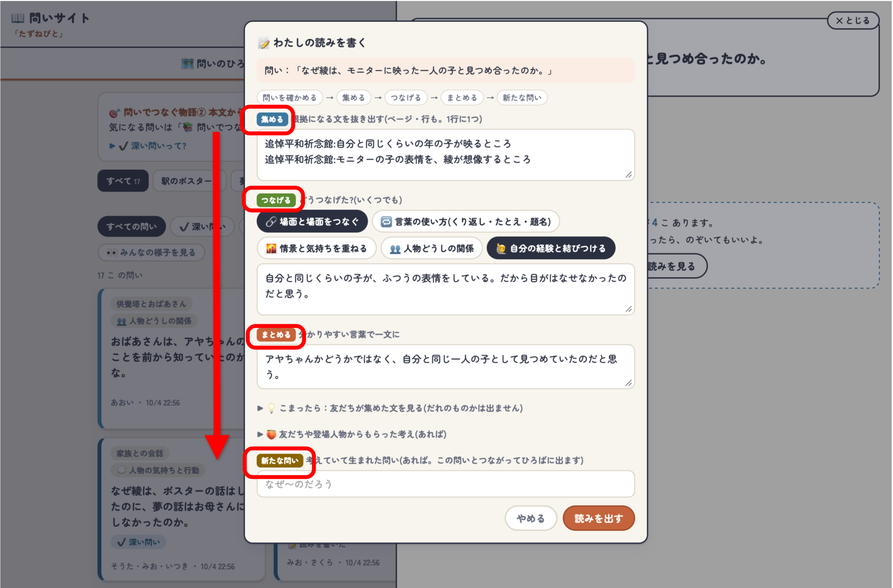Select the まとめる step pill in the flow

(462, 98)
